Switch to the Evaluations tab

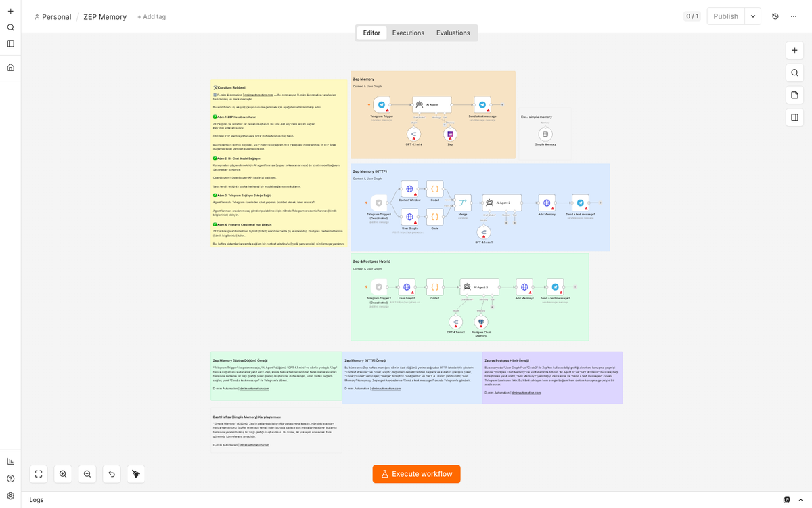point(453,33)
